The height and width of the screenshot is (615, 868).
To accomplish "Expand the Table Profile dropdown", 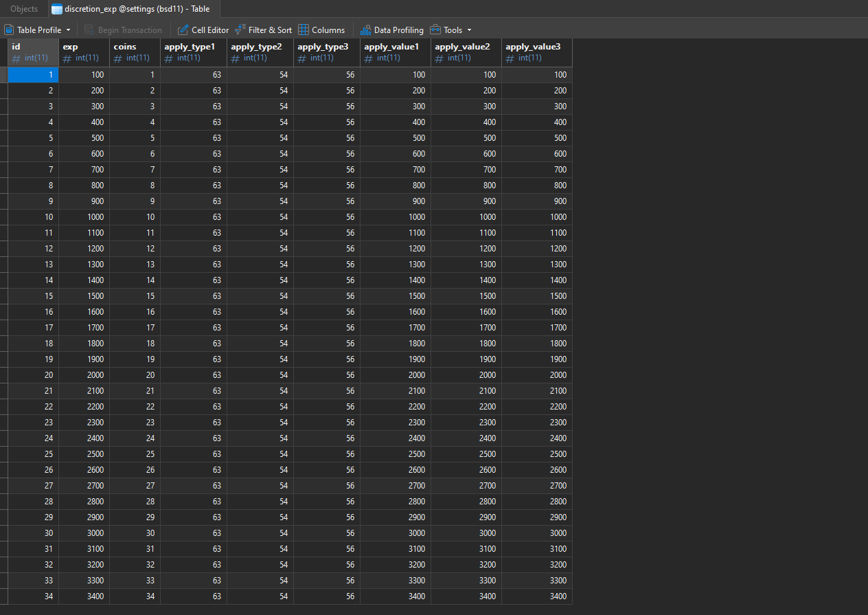I will click(x=68, y=30).
